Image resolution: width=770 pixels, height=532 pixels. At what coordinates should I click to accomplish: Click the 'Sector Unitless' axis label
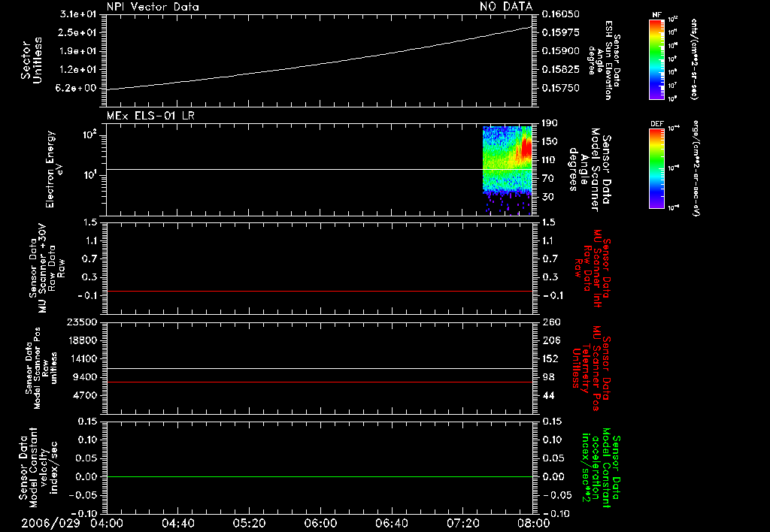click(x=32, y=60)
